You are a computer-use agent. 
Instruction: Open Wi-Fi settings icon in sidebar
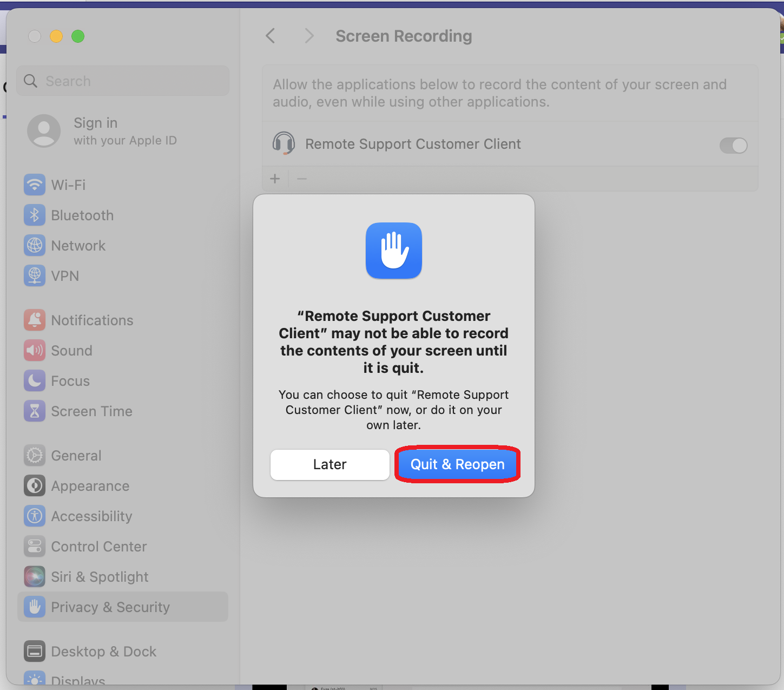click(35, 185)
